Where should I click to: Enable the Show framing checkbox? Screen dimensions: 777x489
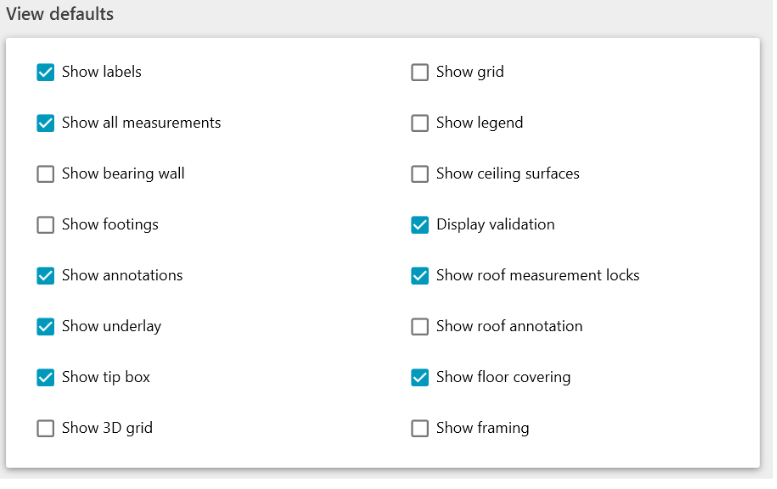[420, 429]
